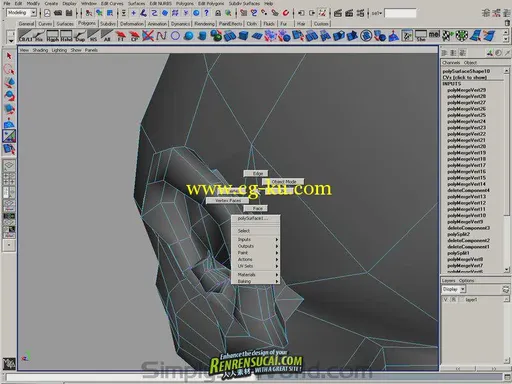
Task: Click the lock selection icon in status line
Action: [218, 13]
